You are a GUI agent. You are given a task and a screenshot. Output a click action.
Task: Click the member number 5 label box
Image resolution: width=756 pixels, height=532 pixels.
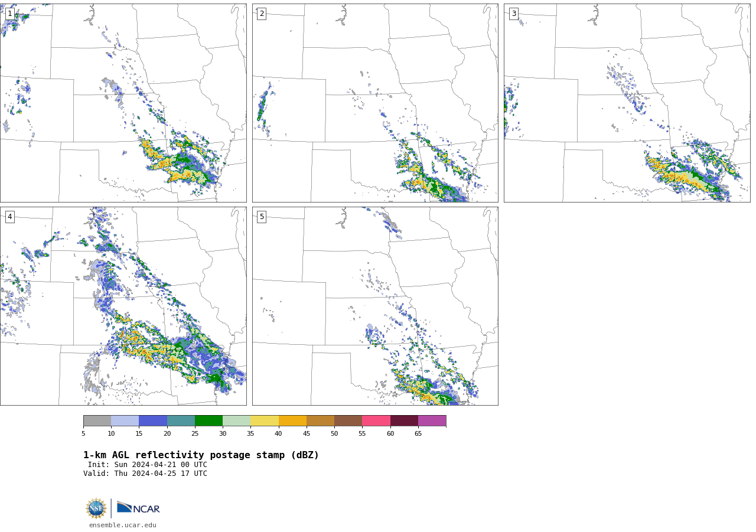(262, 217)
